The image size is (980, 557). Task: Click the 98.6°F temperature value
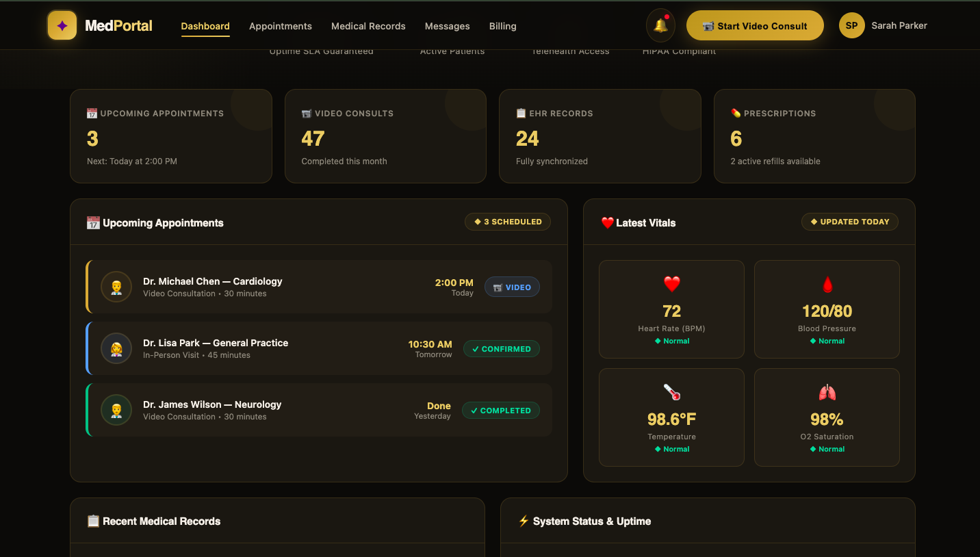(x=671, y=419)
